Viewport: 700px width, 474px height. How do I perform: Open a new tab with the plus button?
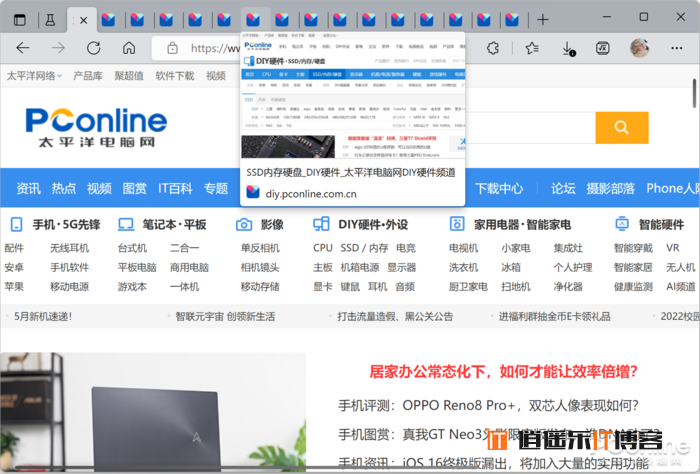(x=542, y=20)
